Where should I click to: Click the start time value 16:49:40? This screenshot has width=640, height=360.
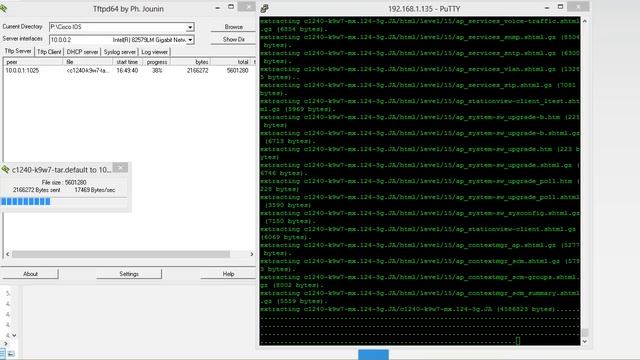click(x=127, y=71)
